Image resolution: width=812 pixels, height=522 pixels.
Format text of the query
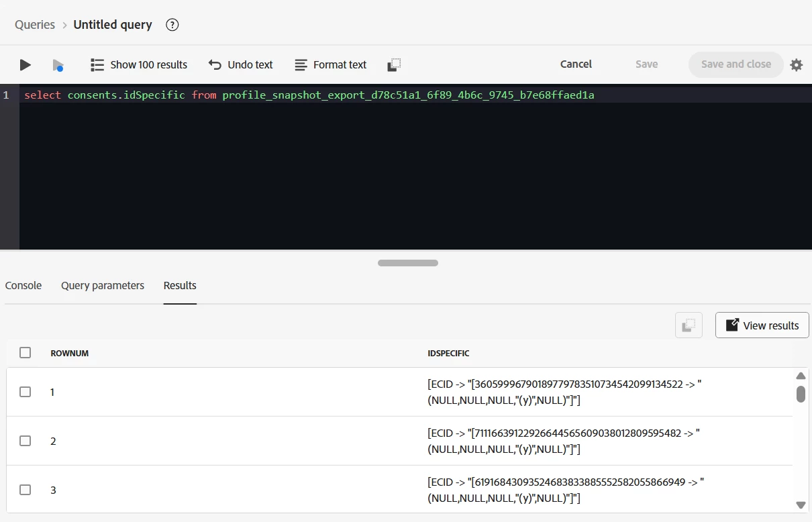click(x=331, y=65)
